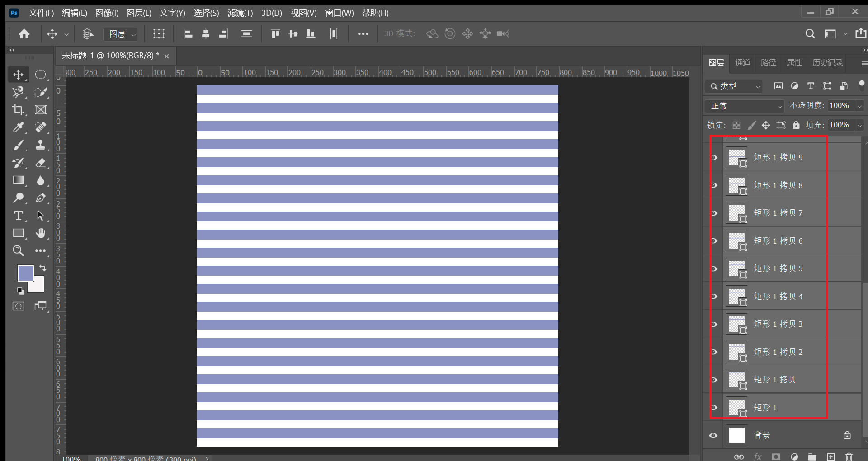The width and height of the screenshot is (868, 461).
Task: Select the Blur tool
Action: click(x=41, y=180)
